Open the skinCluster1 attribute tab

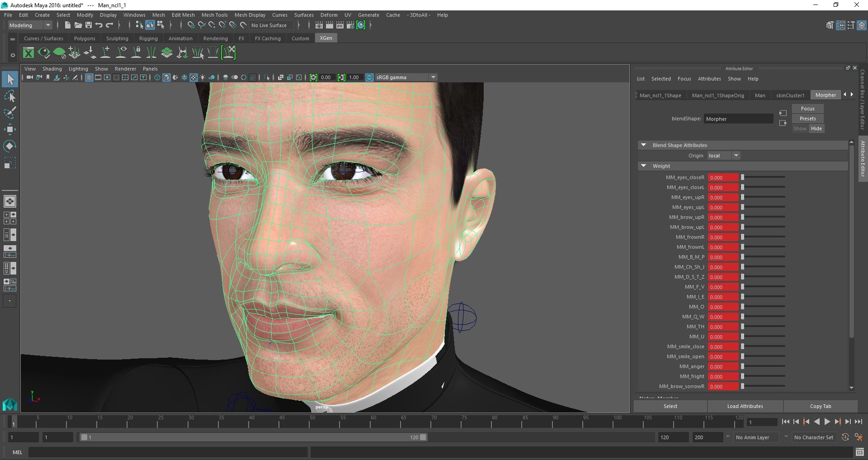coord(790,95)
